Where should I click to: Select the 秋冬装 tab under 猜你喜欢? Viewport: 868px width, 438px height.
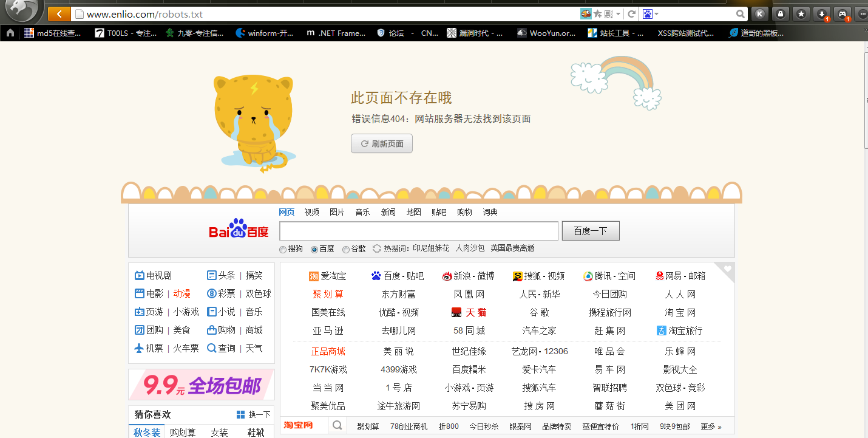click(x=147, y=432)
